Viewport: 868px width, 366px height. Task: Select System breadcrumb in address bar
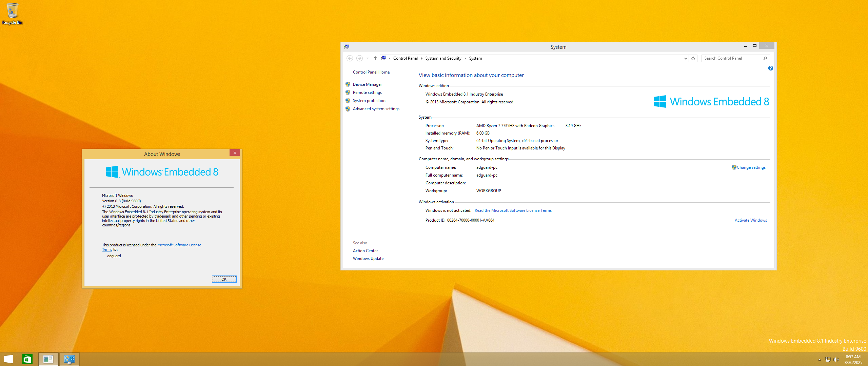(x=475, y=58)
